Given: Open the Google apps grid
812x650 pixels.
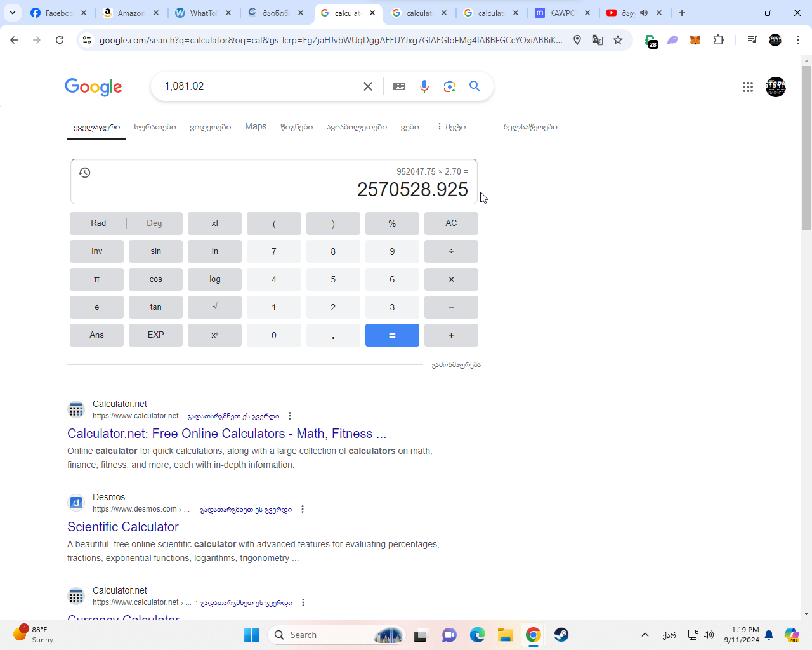Looking at the screenshot, I should [x=748, y=87].
